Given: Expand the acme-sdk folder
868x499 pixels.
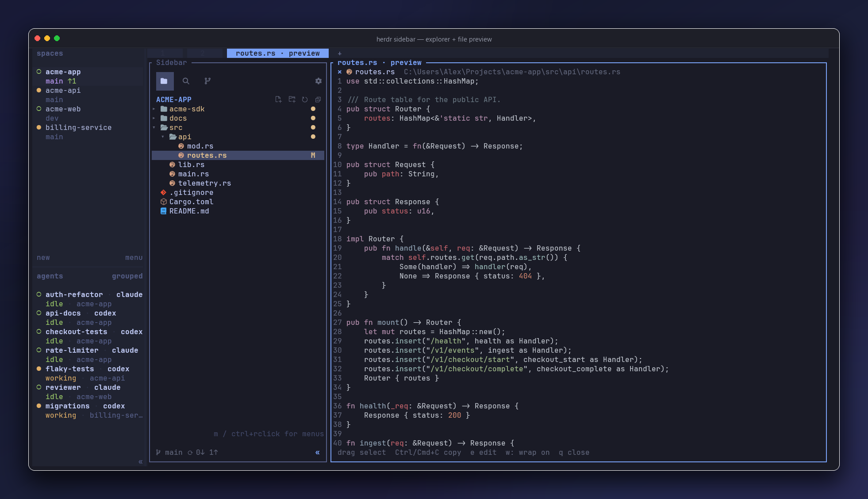Looking at the screenshot, I should (154, 109).
